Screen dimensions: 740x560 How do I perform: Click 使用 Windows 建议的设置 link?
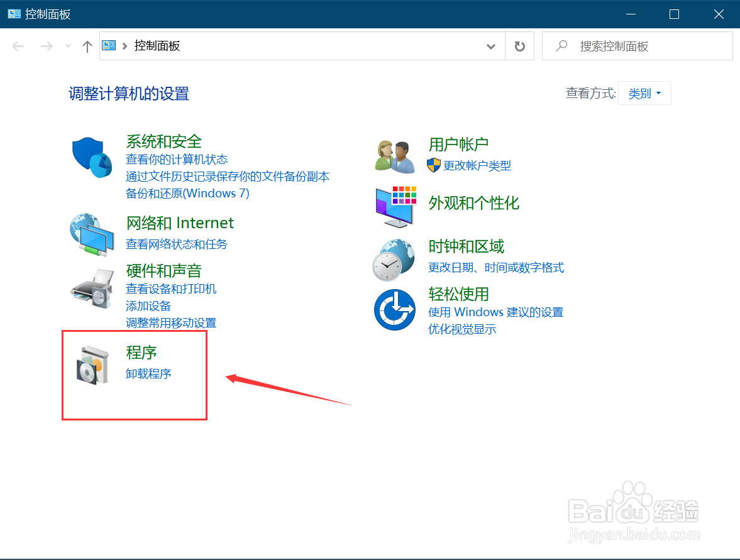pos(495,312)
